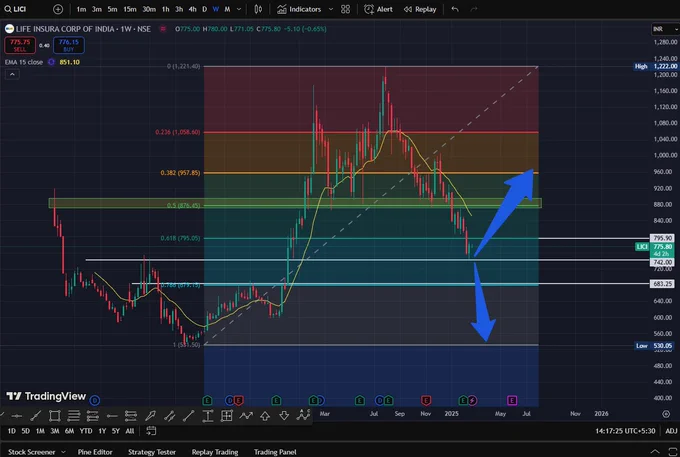Click the red flag icon beside symbol title
Viewport: 680px width, 457px height.
[163, 29]
